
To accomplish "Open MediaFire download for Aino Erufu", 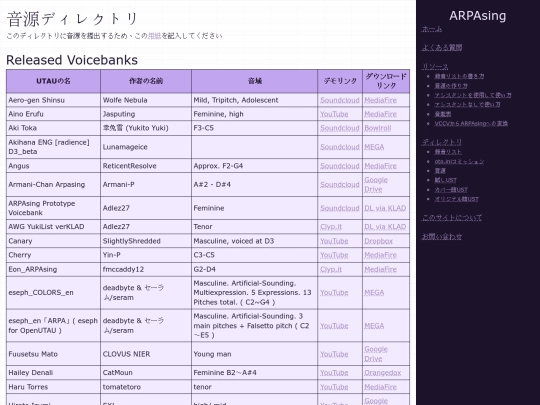I will (x=380, y=114).
